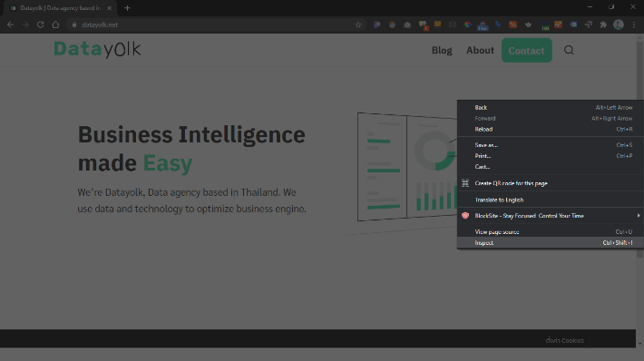Click the Datayolk logo

(x=97, y=49)
